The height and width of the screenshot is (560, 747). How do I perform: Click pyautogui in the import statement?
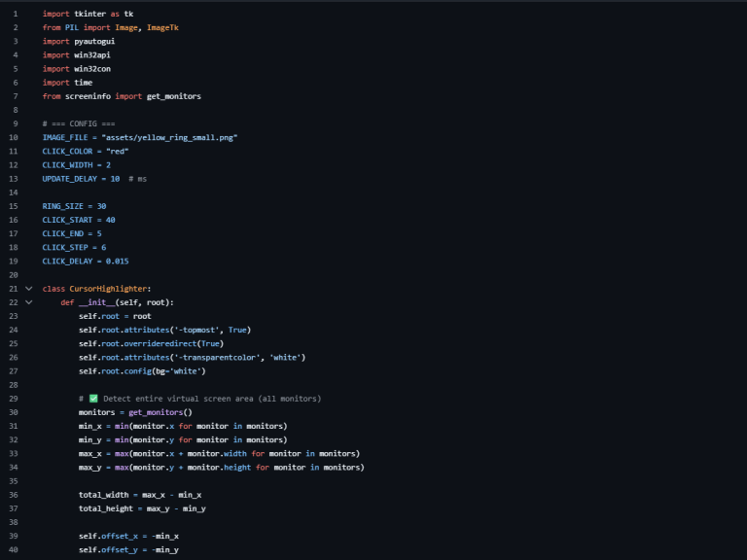click(94, 42)
